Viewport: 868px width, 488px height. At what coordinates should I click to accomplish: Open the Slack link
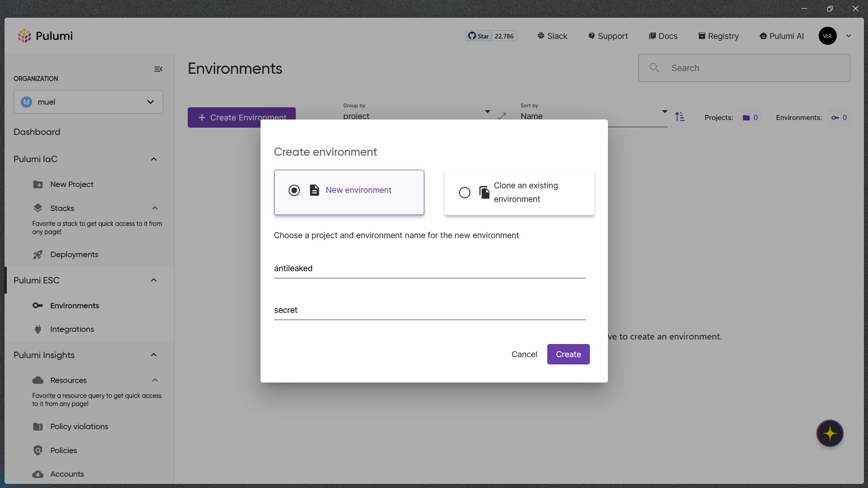tap(552, 36)
